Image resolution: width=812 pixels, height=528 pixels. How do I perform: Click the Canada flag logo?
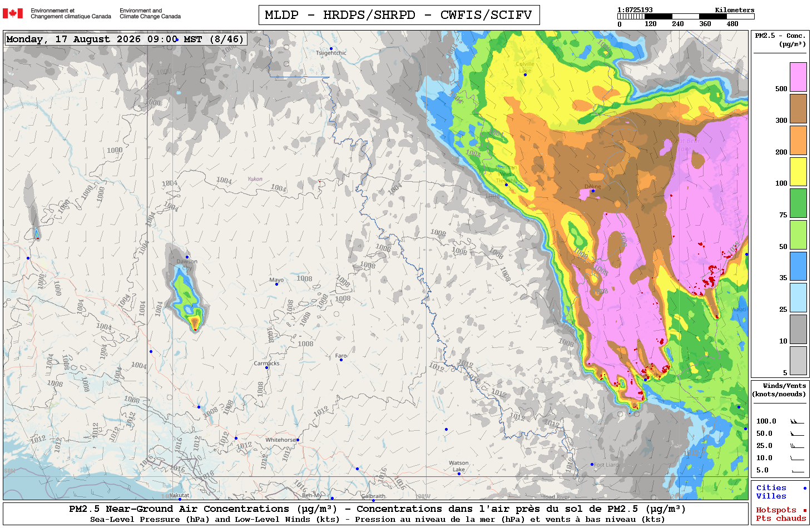point(13,13)
